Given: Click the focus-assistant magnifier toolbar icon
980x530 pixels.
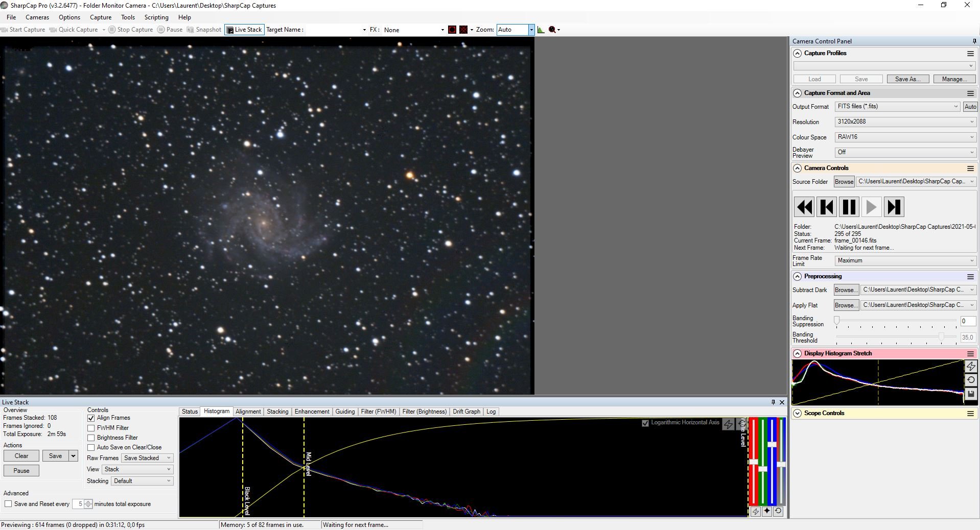Looking at the screenshot, I should click(x=552, y=30).
